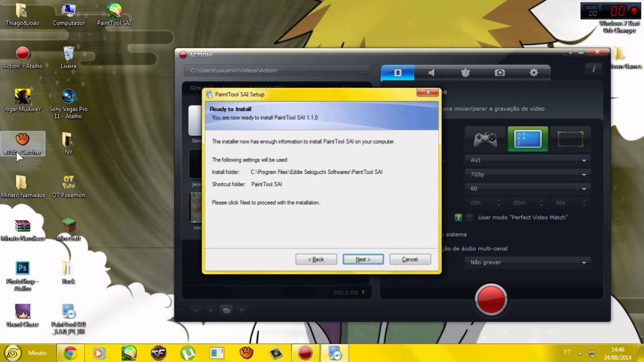This screenshot has height=362, width=644.
Task: Open the Benchmark stopwatch tab in Action!
Action: tap(465, 73)
